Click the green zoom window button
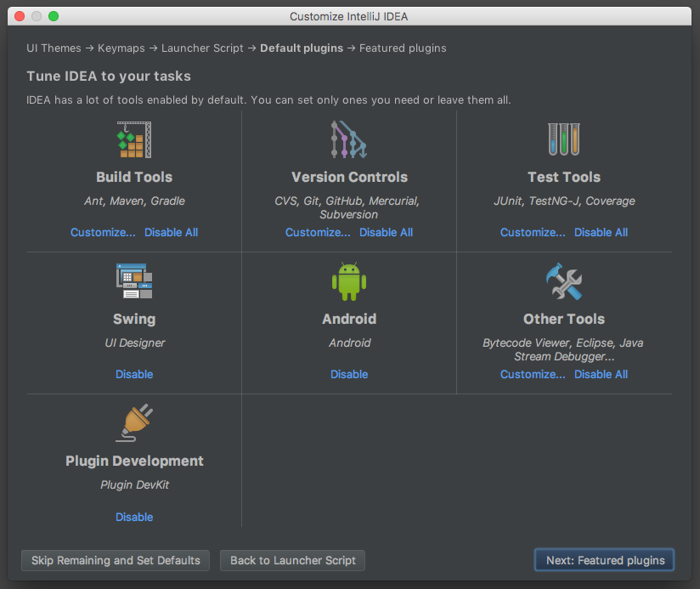700x589 pixels. [54, 16]
